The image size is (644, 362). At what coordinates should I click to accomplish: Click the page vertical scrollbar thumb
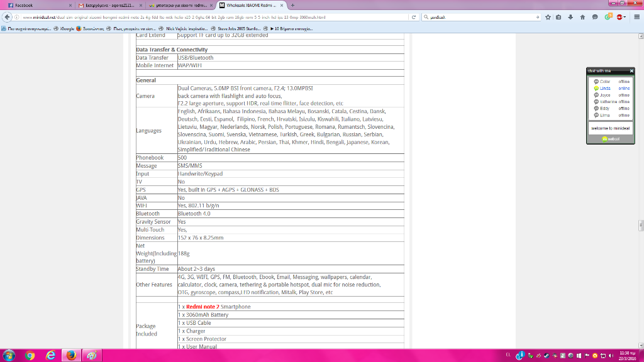pos(641,226)
